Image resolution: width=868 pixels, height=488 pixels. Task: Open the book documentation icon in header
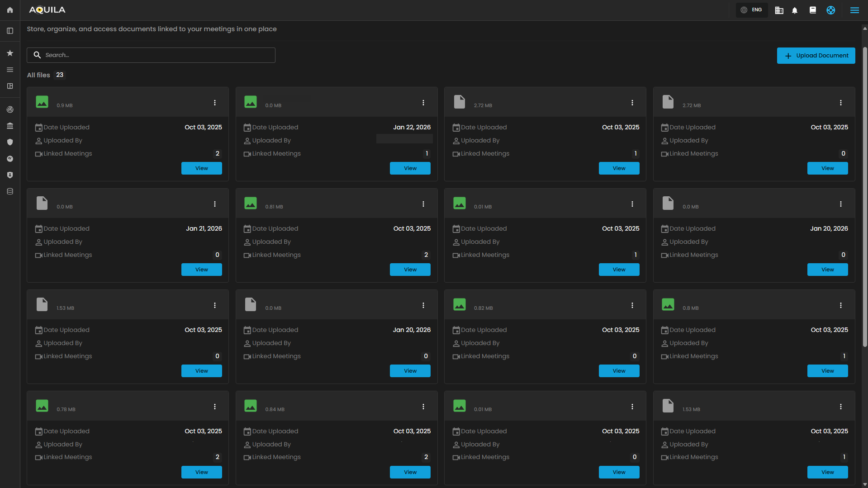pyautogui.click(x=812, y=10)
